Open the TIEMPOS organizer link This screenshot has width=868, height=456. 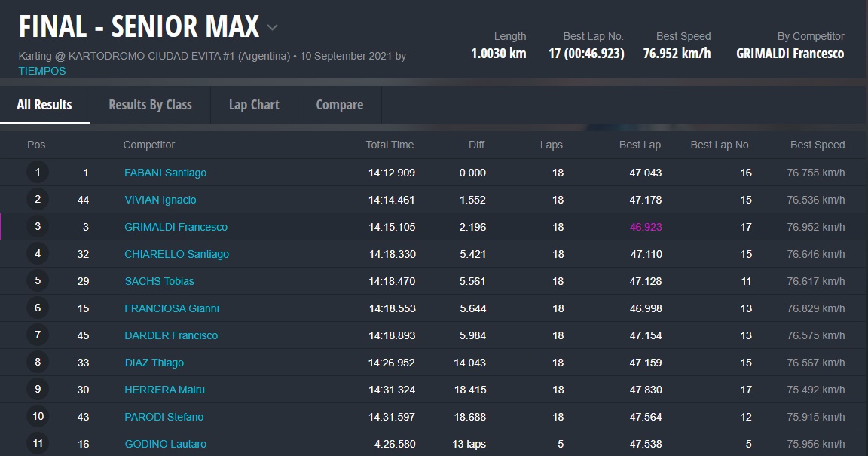[42, 71]
